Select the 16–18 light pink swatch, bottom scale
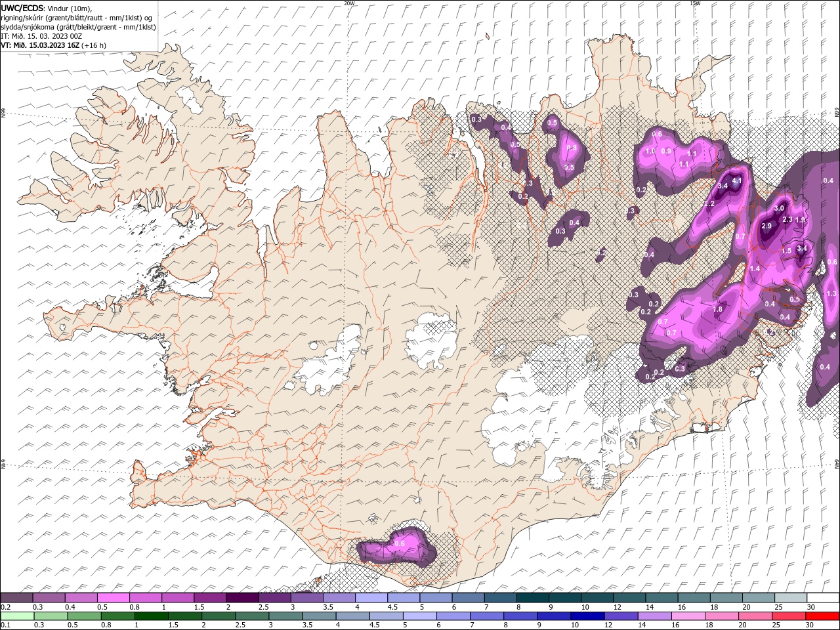 coord(687,616)
